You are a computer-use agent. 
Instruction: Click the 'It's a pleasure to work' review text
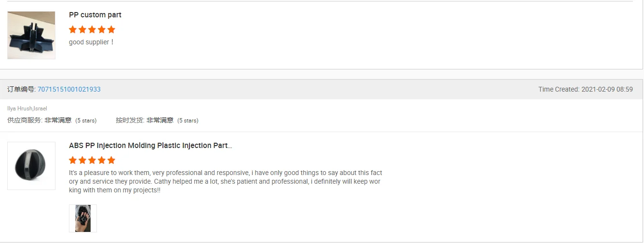pos(226,181)
